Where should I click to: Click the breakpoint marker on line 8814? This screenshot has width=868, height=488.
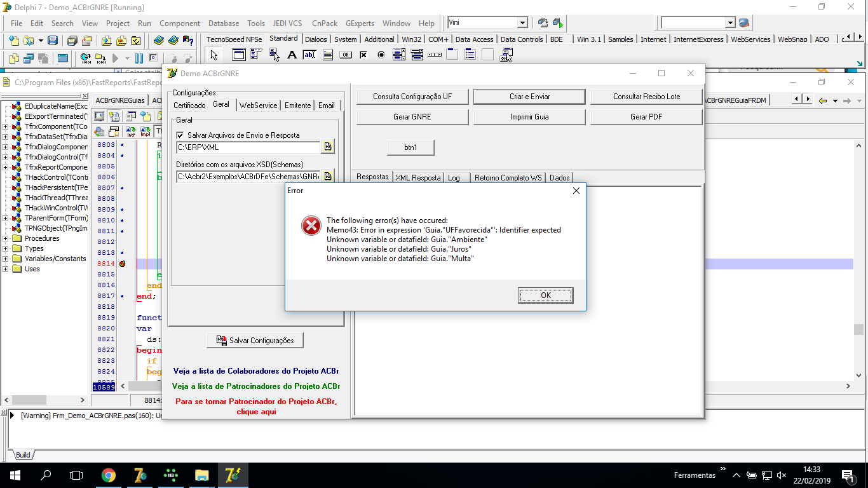(122, 264)
